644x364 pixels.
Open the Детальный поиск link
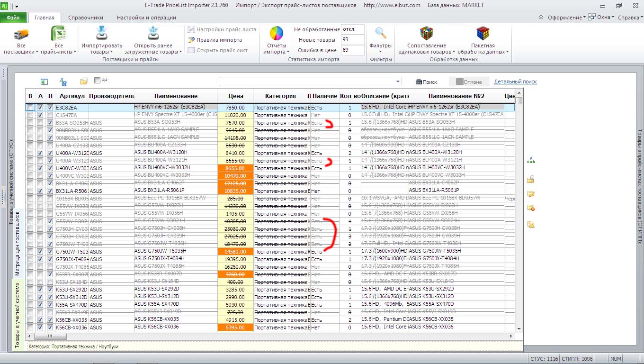pos(515,82)
